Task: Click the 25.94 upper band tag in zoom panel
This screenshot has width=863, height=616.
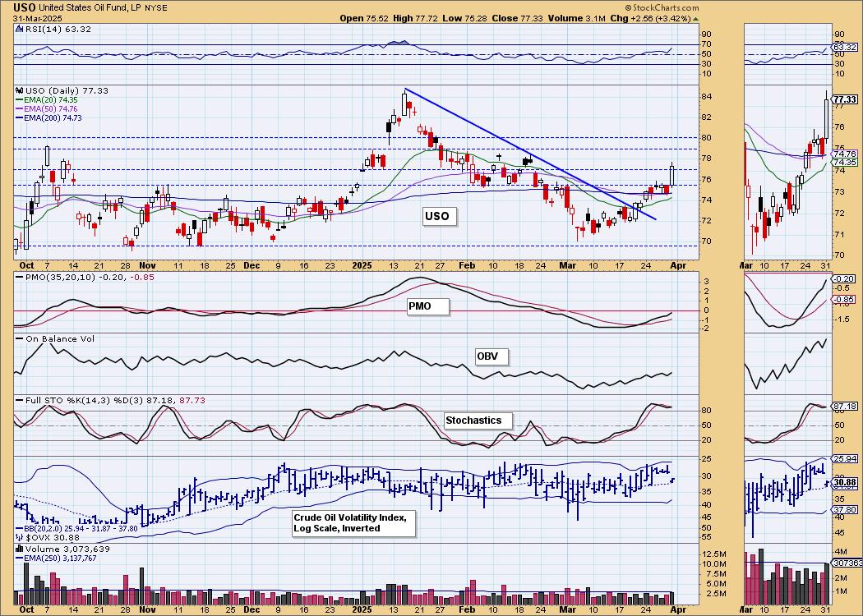Action: pos(845,458)
